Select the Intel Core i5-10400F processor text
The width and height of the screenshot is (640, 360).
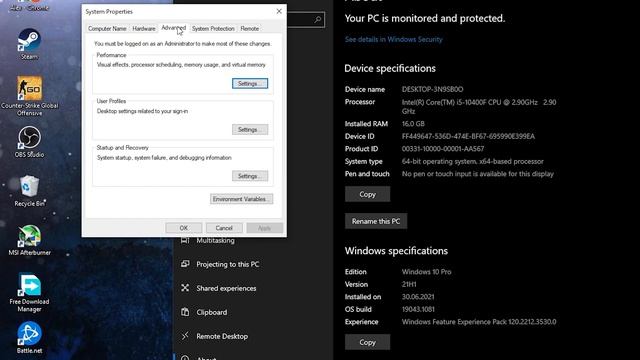click(x=479, y=107)
